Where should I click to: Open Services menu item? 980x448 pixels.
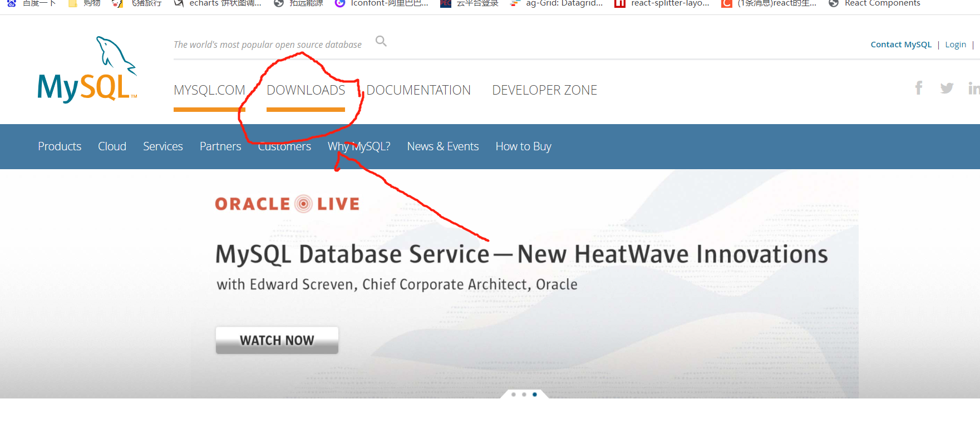pos(163,146)
